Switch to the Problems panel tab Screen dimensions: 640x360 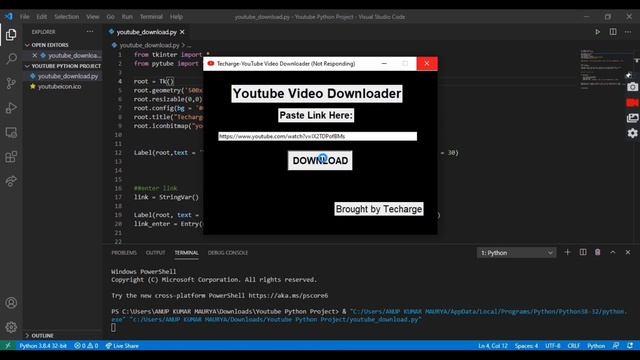(124, 253)
